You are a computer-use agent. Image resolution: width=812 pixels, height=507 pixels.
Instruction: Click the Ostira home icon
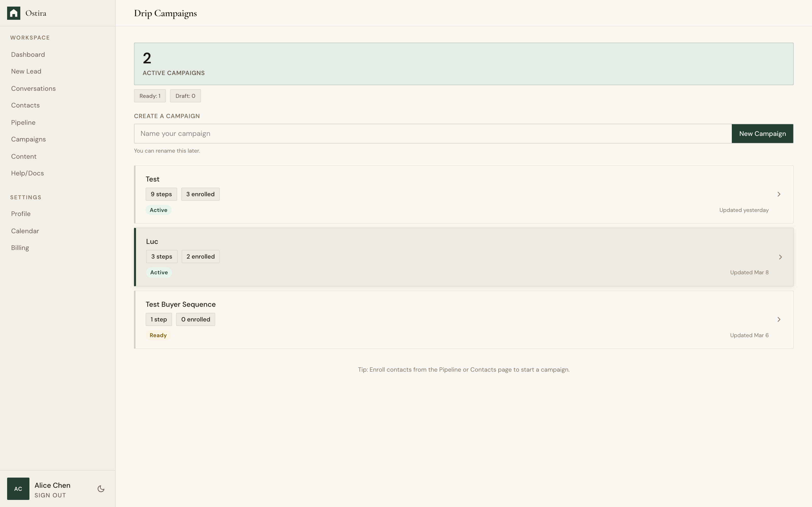pyautogui.click(x=14, y=13)
